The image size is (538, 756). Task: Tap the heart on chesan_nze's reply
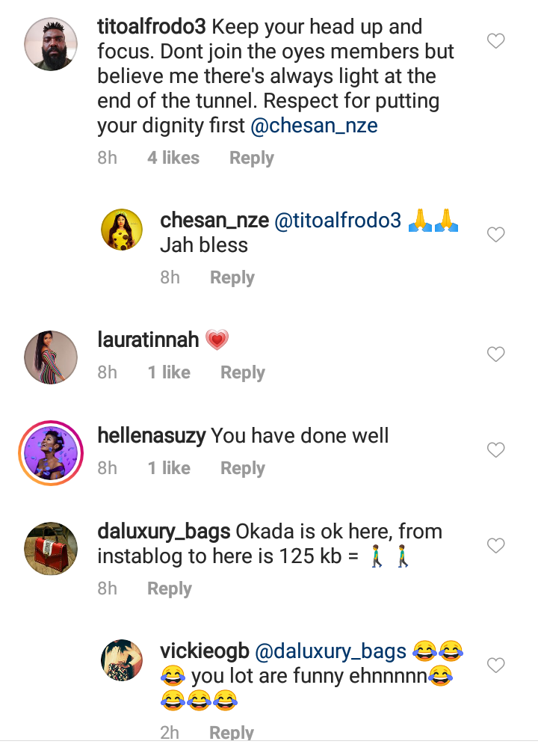point(496,235)
